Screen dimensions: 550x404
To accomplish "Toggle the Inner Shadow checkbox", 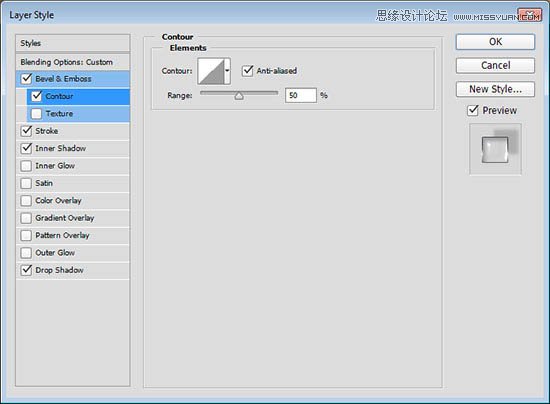I will coord(27,148).
